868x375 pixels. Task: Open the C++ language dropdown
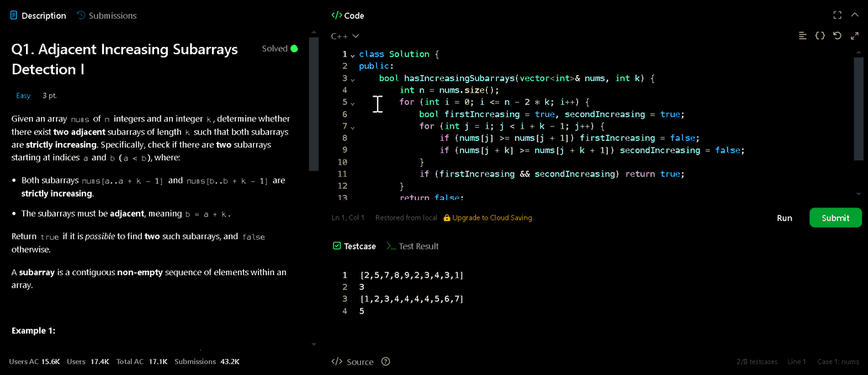pos(345,35)
